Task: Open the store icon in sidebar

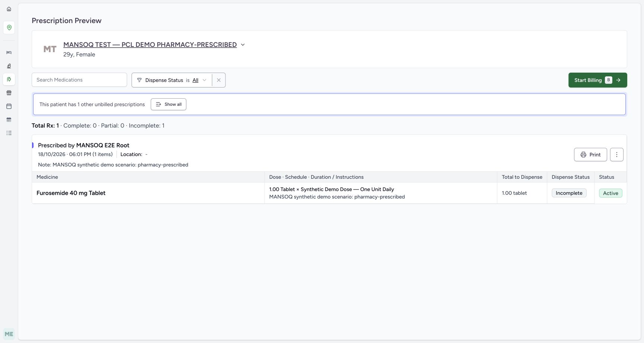Action: pyautogui.click(x=9, y=93)
